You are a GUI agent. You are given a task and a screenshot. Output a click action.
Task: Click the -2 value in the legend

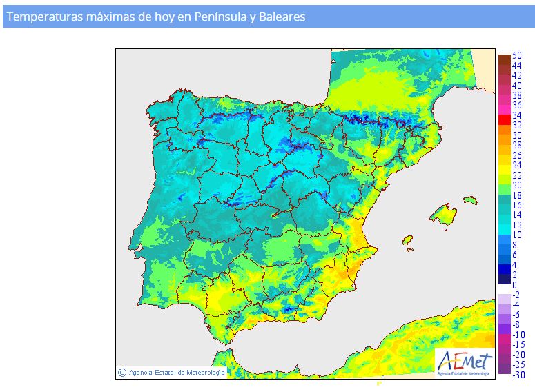[x=516, y=295]
